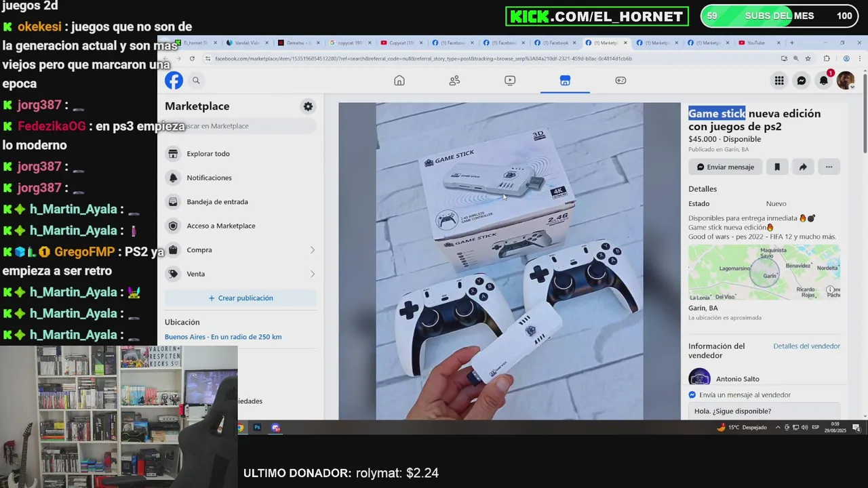Open the Messenger icon
This screenshot has height=488, width=868.
(802, 81)
